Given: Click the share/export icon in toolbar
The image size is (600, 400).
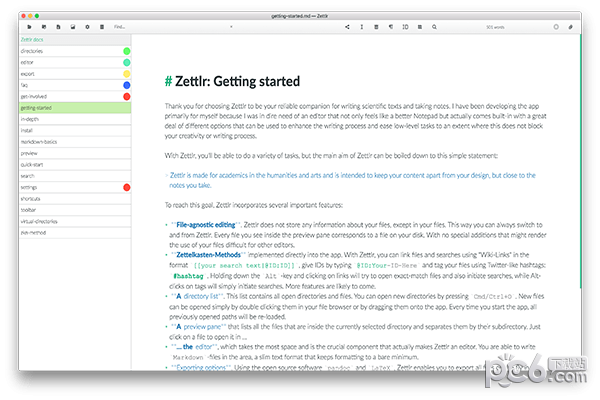Looking at the screenshot, I should pos(347,27).
